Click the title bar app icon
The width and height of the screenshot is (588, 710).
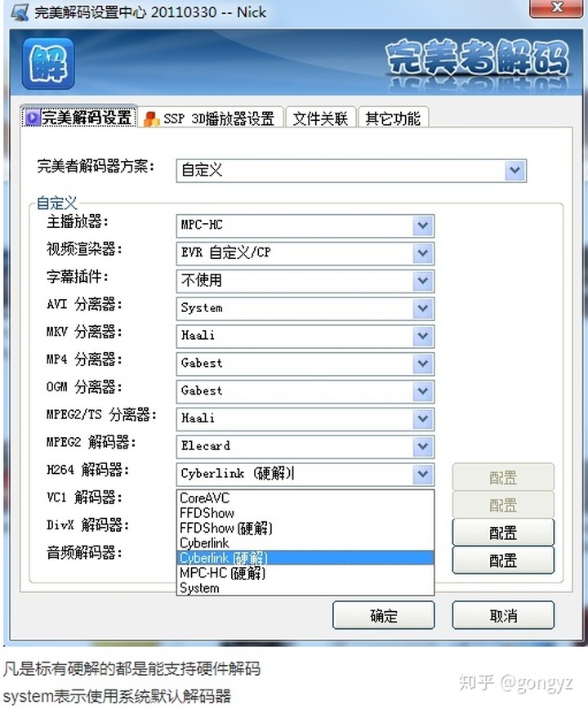click(x=20, y=12)
